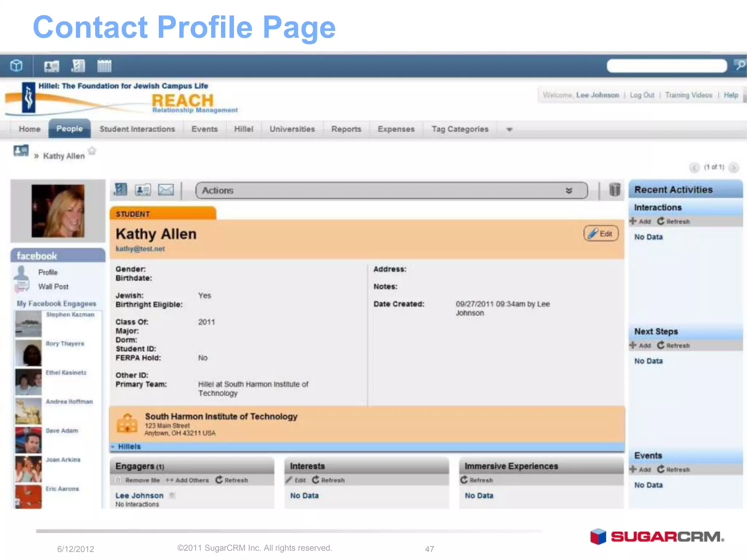The height and width of the screenshot is (560, 747).
Task: Go to the Home tab
Action: pos(30,129)
